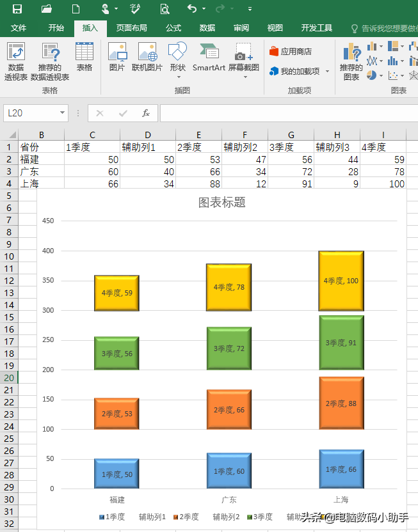Viewport: 418px width, 532px height.
Task: Switch to the Data (数据) tab
Action: tap(207, 28)
